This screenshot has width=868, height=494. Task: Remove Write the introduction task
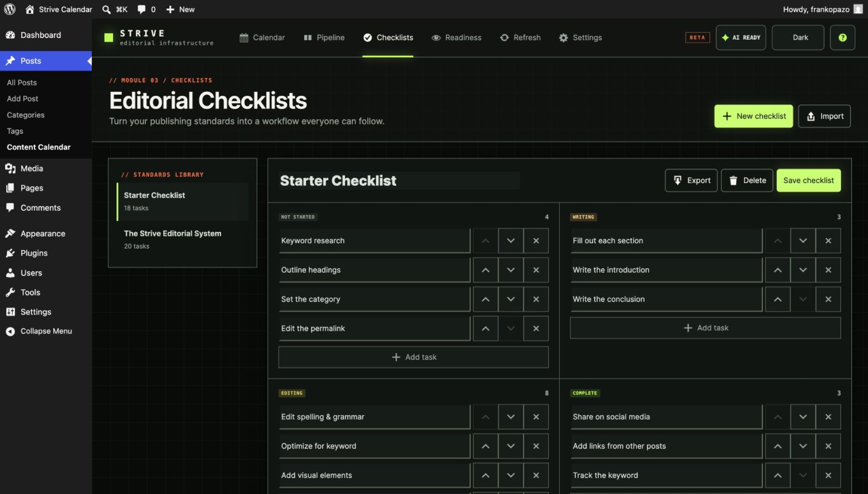(828, 270)
